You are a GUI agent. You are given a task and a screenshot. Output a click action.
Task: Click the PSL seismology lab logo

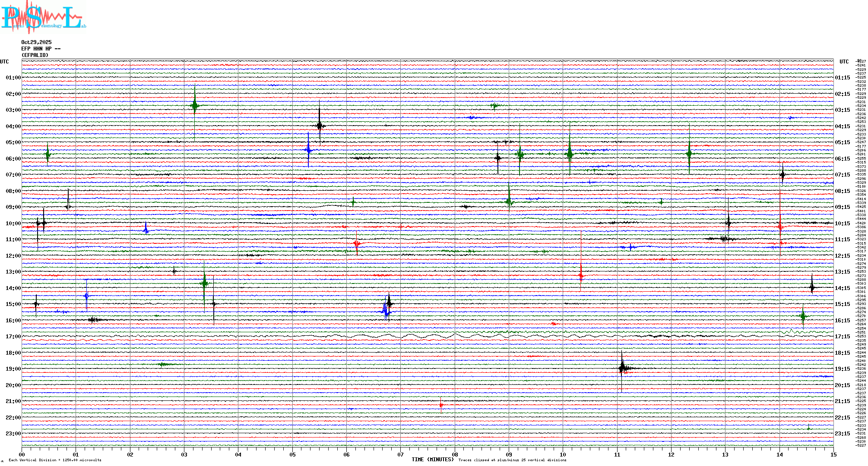point(43,17)
